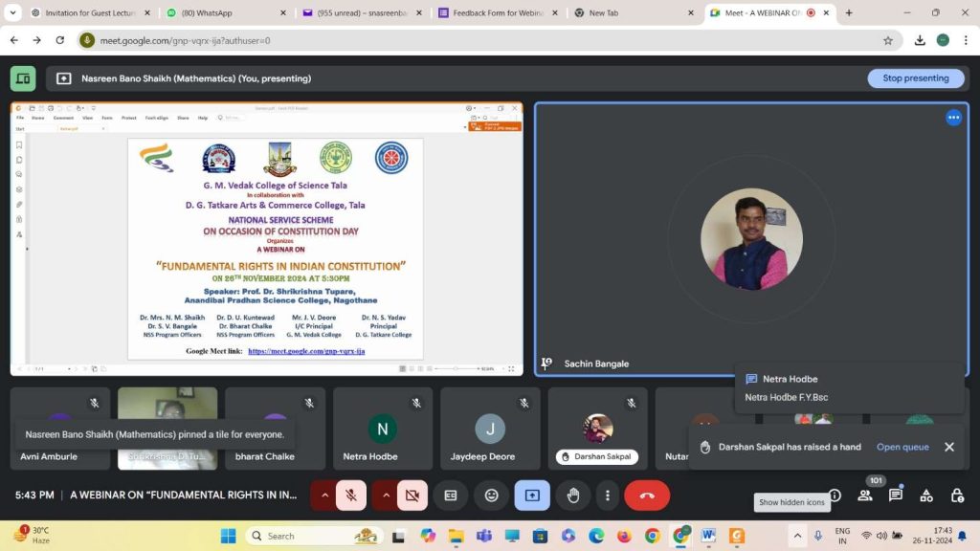980x551 pixels.
Task: Turn on the camera in Meet
Action: [x=412, y=496]
